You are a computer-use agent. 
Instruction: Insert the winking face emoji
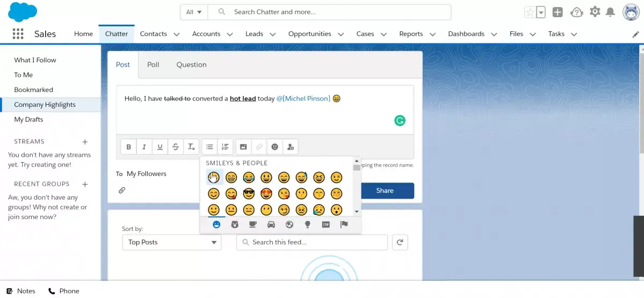click(x=336, y=177)
